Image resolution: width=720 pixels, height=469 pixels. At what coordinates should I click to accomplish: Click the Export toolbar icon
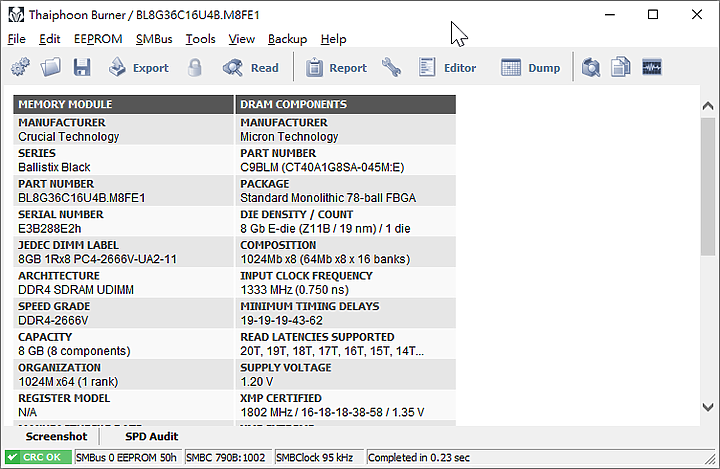click(117, 68)
